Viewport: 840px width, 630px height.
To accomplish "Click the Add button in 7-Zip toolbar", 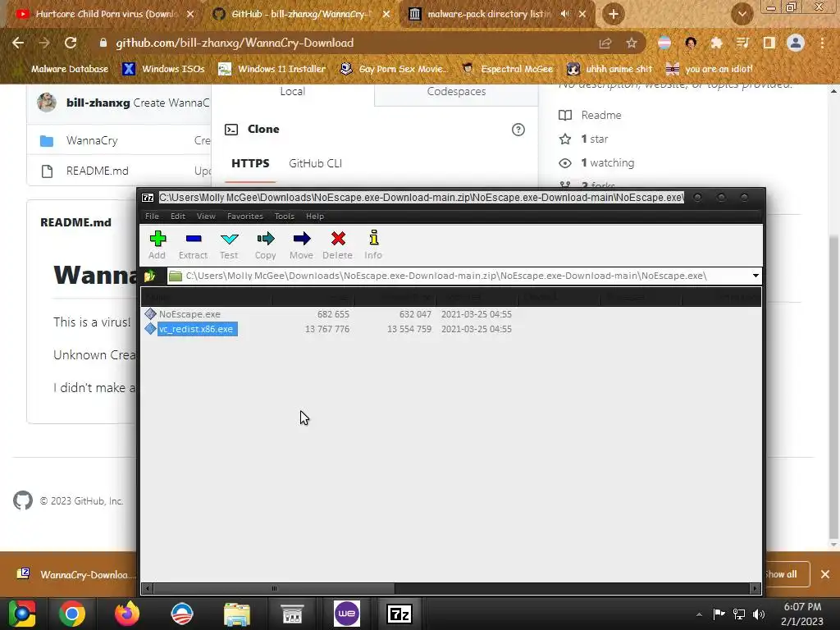I will [x=157, y=245].
